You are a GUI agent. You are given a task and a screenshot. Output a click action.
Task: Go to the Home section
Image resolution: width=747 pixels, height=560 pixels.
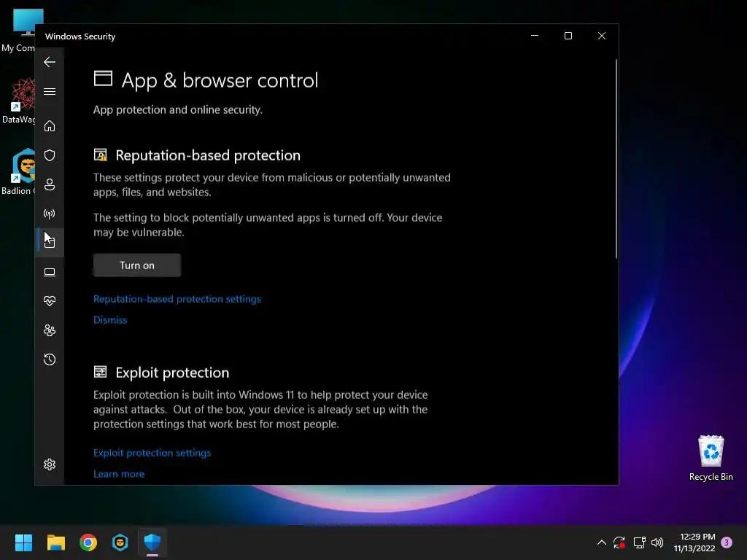point(50,126)
